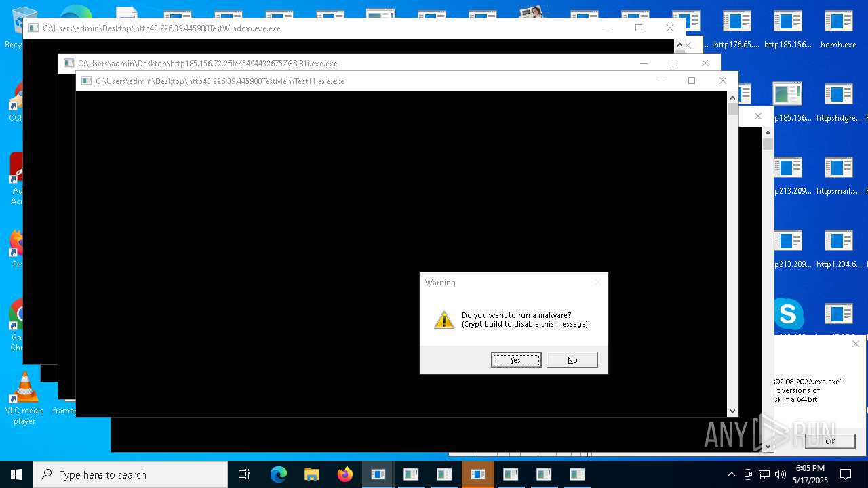Click down arrow of rightmost background console scrollbar

(768, 446)
